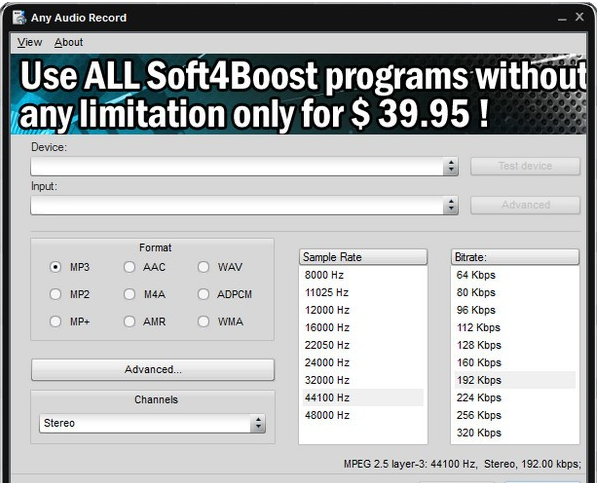The width and height of the screenshot is (599, 483).
Task: Expand the Input dropdown
Action: pos(244,205)
